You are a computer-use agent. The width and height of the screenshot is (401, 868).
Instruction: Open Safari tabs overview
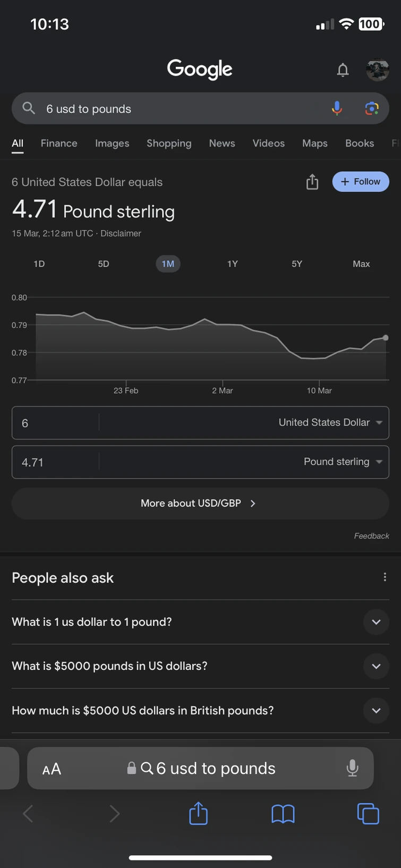(368, 813)
